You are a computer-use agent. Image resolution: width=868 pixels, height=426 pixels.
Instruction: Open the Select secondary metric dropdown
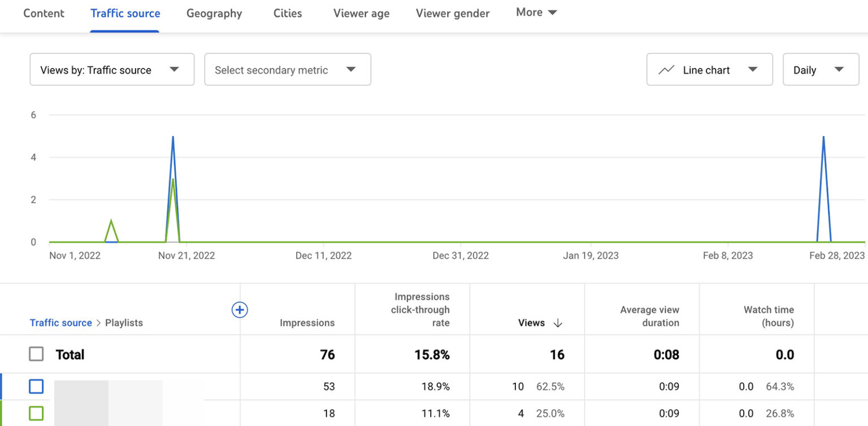click(x=287, y=69)
